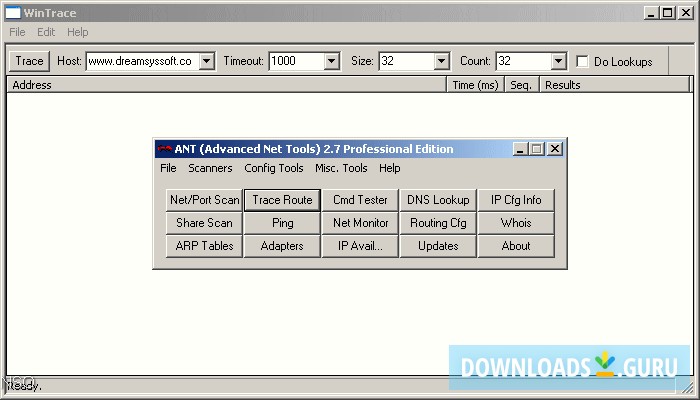This screenshot has width=700, height=400.
Task: Open the Net Monitor tool
Action: coord(360,223)
